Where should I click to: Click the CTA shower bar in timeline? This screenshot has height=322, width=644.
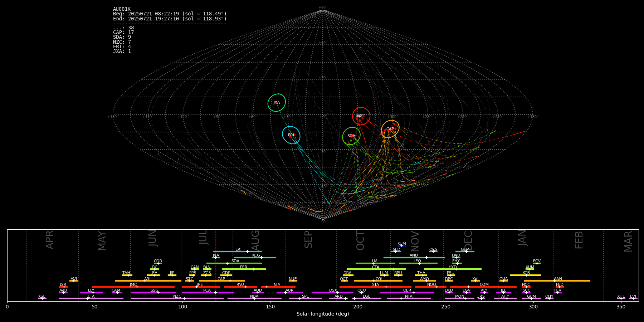[376, 269]
